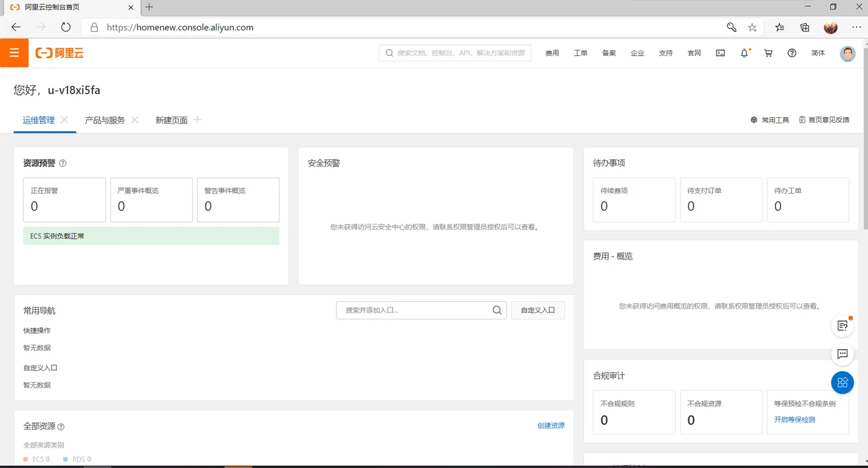Open the browser profile picture
Viewport: 868px width, 468px height.
(831, 27)
